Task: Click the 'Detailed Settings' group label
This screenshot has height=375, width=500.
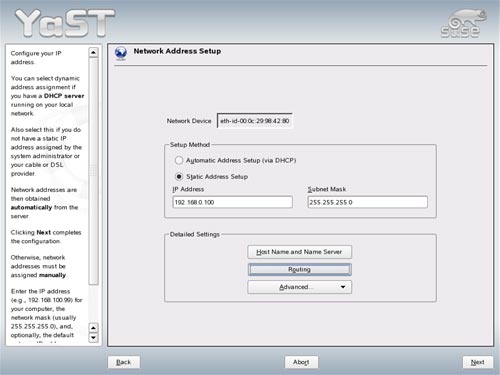Action: (195, 234)
